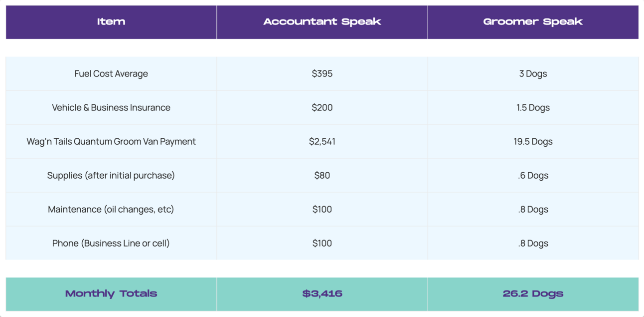Select Vehicle & Business Insurance label
This screenshot has width=644, height=317.
[111, 108]
